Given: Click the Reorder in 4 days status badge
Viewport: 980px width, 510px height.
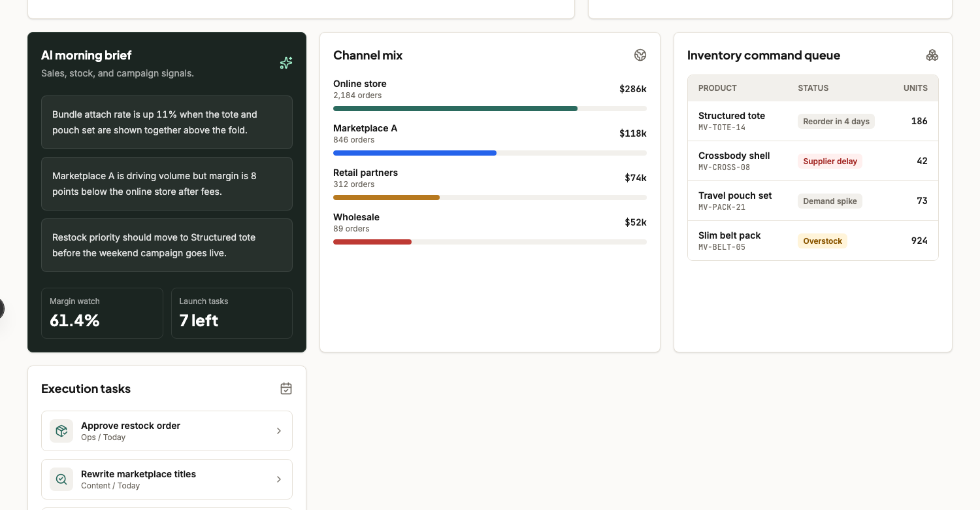Looking at the screenshot, I should [x=836, y=121].
